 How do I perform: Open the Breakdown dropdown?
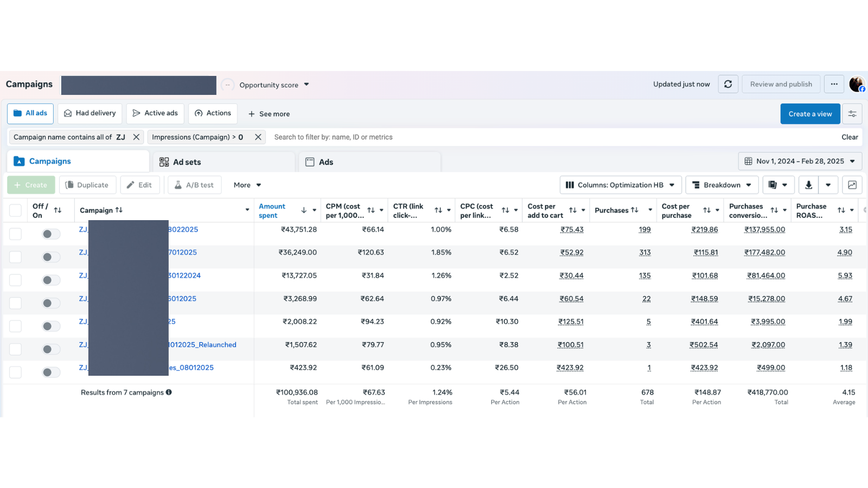[722, 185]
